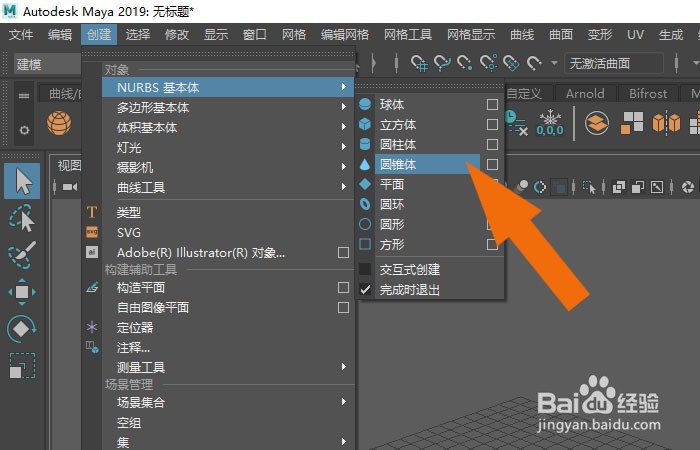
Task: Activate the Move tool
Action: (22, 292)
